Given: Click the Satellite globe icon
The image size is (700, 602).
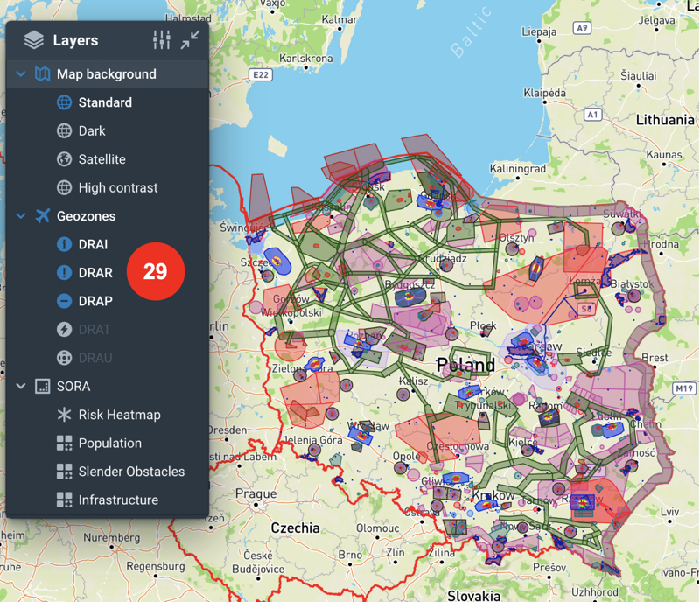Looking at the screenshot, I should [64, 159].
